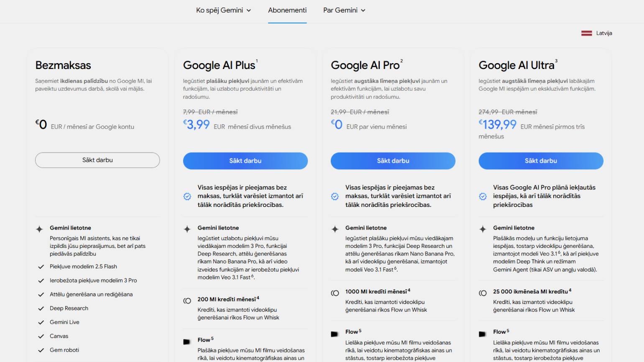Click the verified badge icon in AI Plus plan
The height and width of the screenshot is (362, 644).
point(187,196)
